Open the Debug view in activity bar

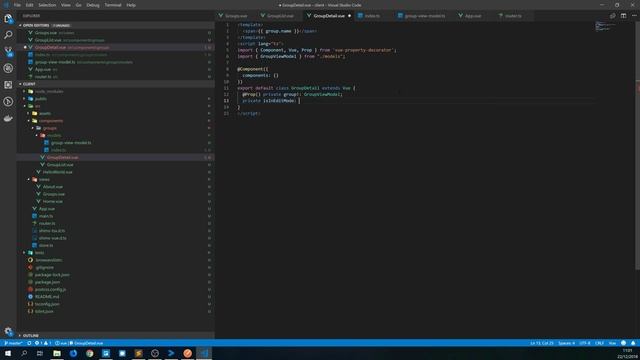coord(8,68)
